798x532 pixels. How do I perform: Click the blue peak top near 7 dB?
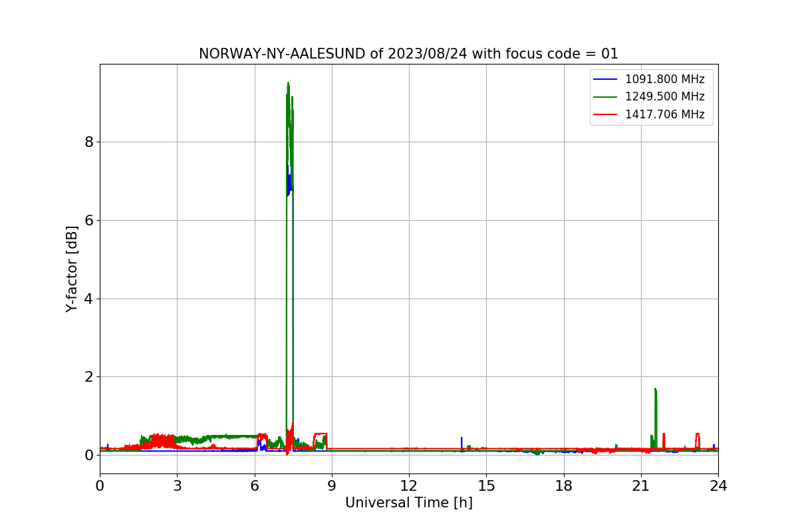tap(289, 180)
